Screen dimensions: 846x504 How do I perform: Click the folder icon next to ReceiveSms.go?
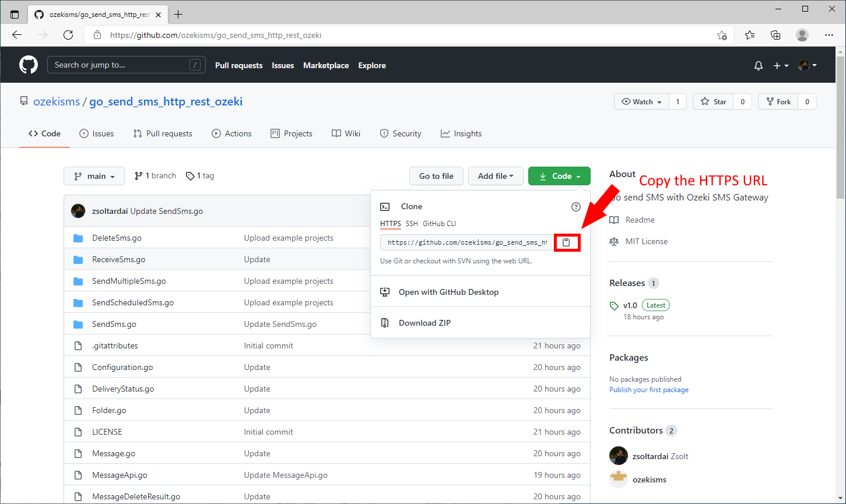(x=78, y=259)
